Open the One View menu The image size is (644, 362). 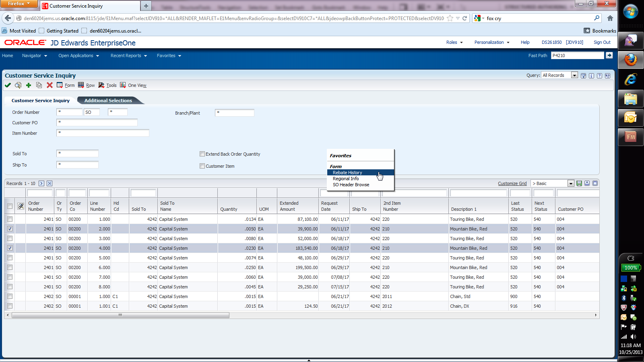pyautogui.click(x=133, y=85)
